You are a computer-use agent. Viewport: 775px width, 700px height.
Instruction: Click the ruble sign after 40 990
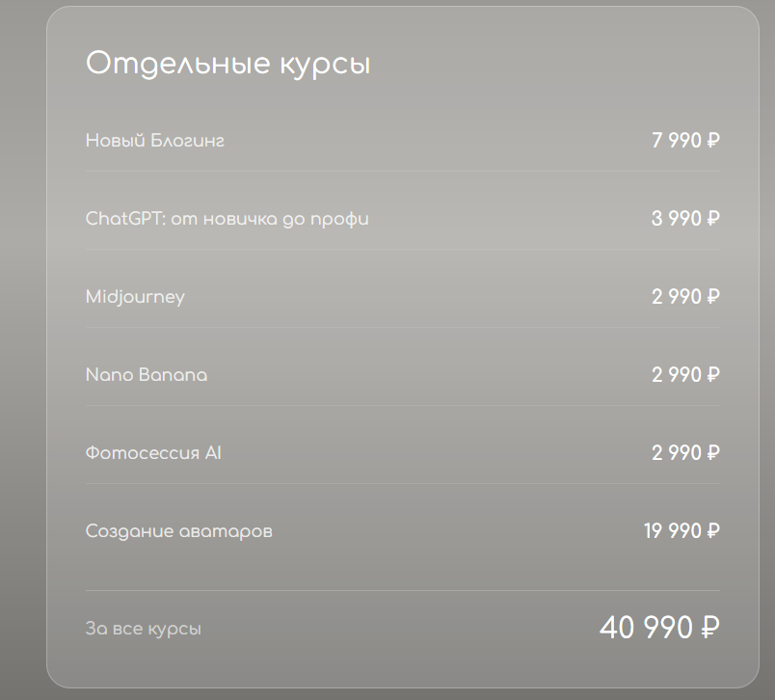click(x=708, y=629)
